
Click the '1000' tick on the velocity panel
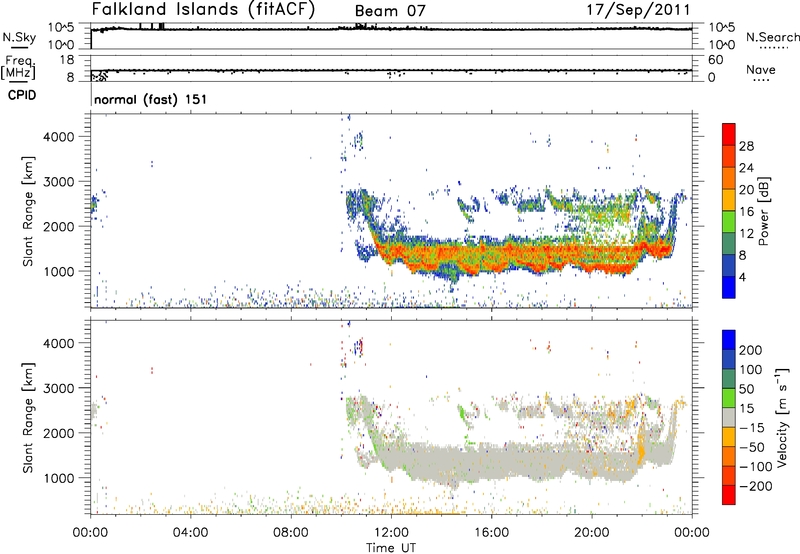click(58, 478)
